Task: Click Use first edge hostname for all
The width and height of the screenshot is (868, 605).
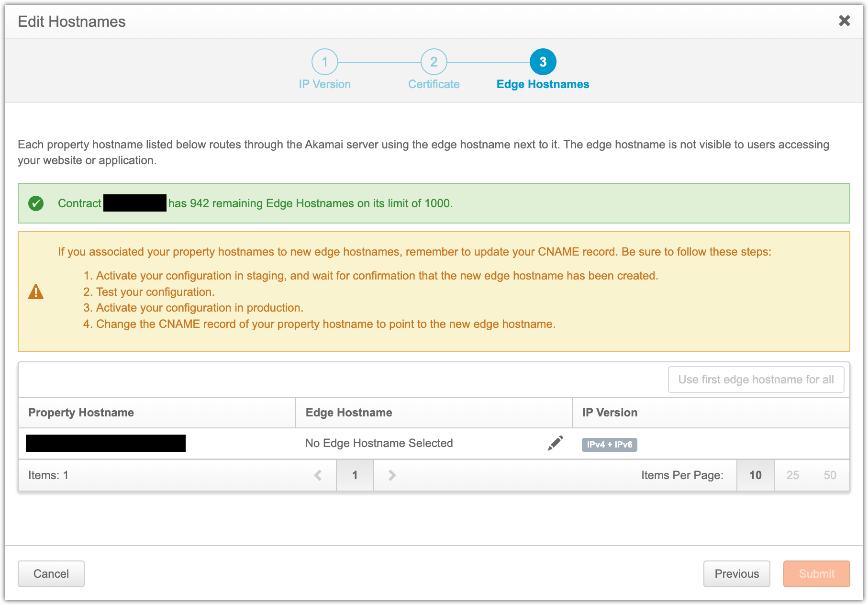Action: point(756,380)
